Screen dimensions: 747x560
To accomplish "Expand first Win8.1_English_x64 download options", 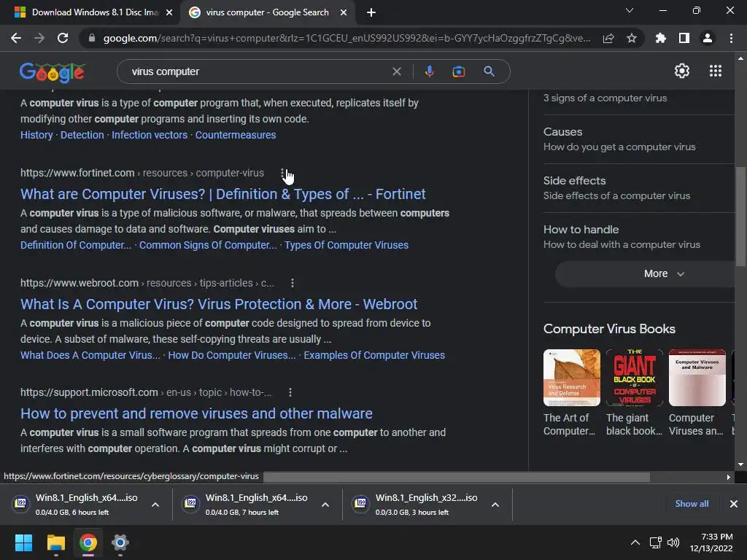I will (155, 505).
